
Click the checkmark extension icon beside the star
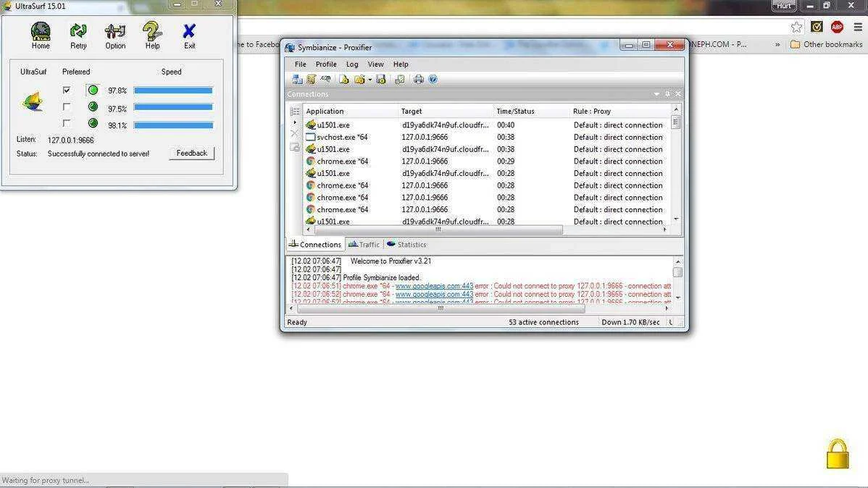[x=817, y=27]
